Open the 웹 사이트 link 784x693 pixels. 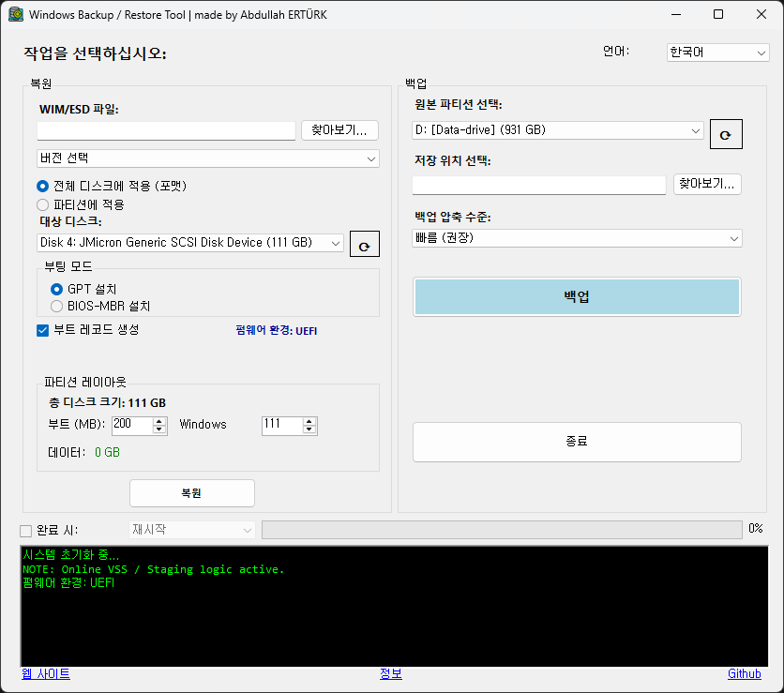(x=46, y=674)
